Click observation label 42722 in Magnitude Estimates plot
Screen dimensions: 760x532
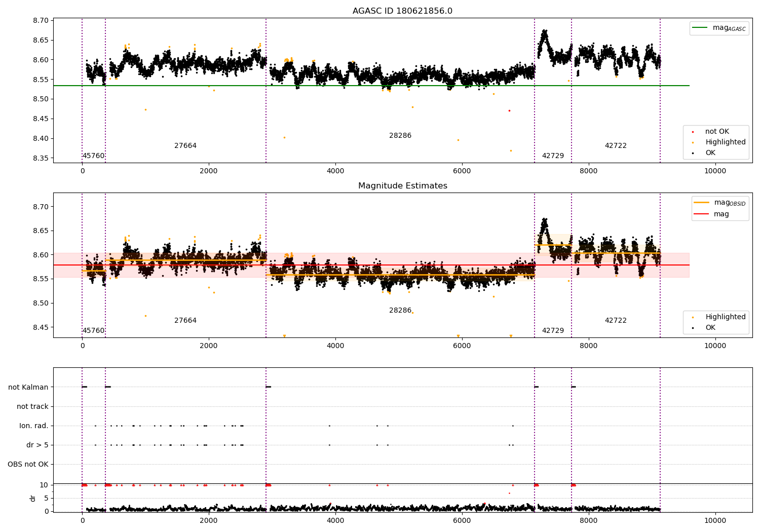pos(616,321)
